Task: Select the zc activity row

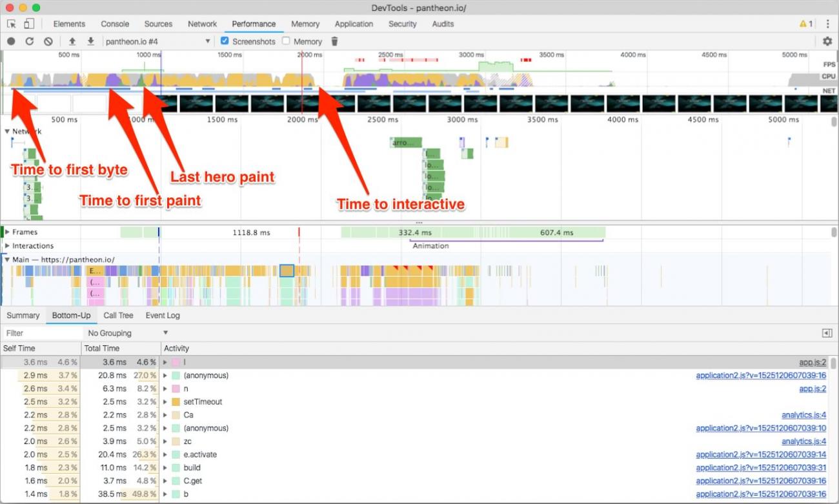Action: [415, 441]
